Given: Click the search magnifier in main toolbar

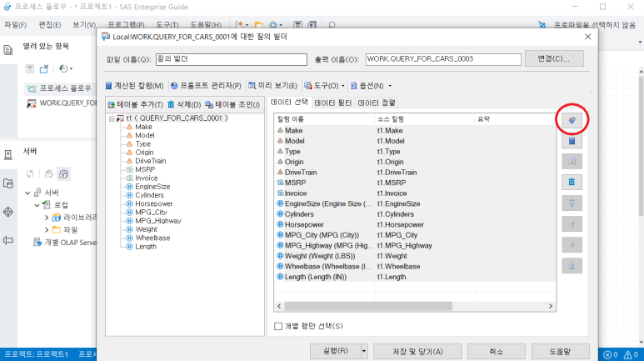Looking at the screenshot, I should 332,25.
